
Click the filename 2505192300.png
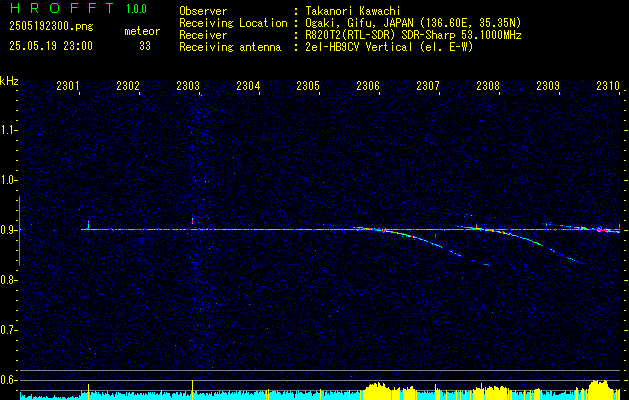51,27
